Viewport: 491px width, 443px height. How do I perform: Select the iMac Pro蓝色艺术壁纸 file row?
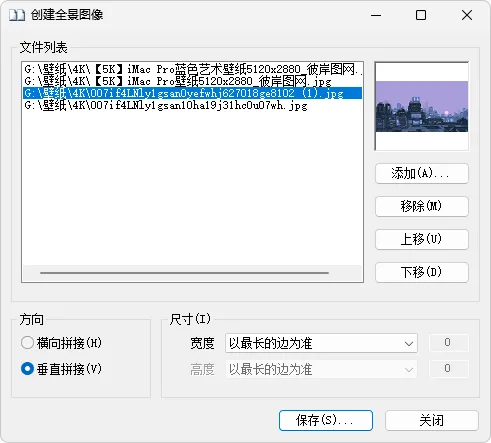[193, 69]
